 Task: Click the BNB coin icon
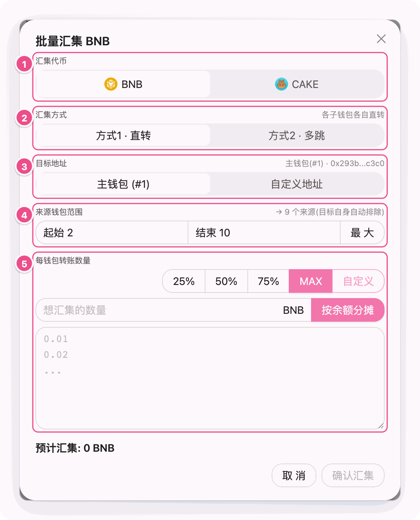tap(111, 84)
